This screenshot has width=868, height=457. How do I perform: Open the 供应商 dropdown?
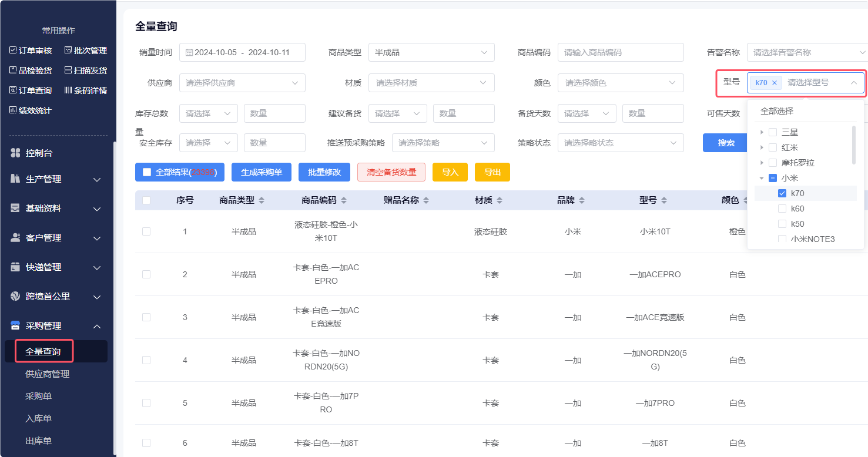(242, 83)
